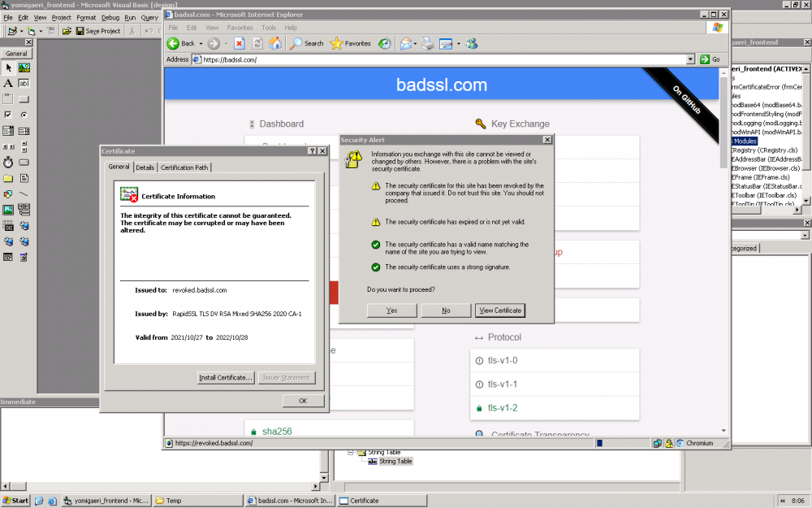Click Yes to proceed past the security warning
This screenshot has width=812, height=508.
coord(391,310)
